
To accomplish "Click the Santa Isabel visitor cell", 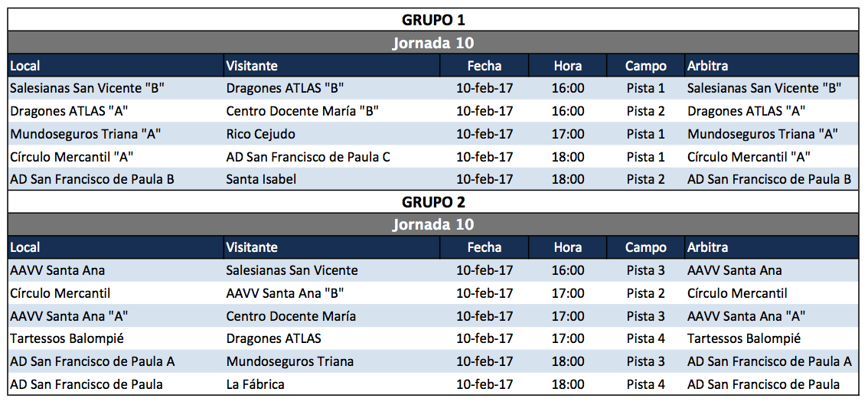I will coord(261,180).
